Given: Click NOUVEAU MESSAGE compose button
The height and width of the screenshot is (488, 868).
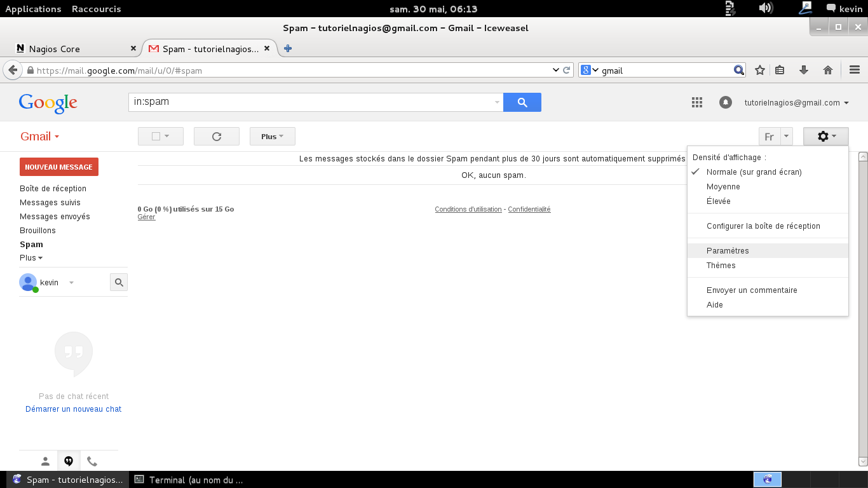Looking at the screenshot, I should (59, 167).
